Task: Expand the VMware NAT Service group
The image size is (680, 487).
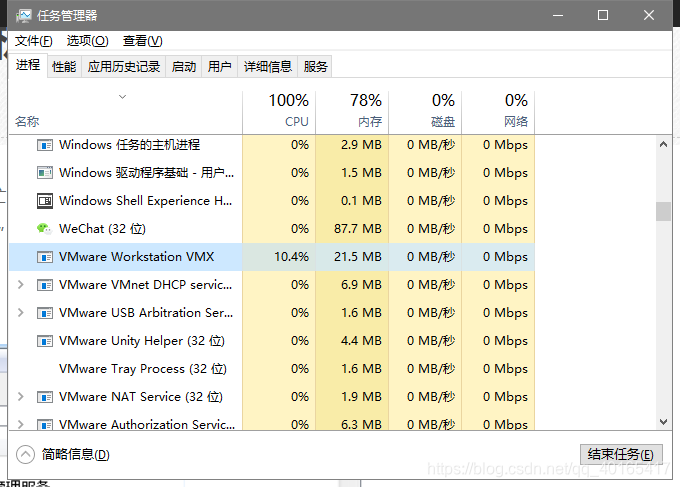Action: tap(20, 396)
